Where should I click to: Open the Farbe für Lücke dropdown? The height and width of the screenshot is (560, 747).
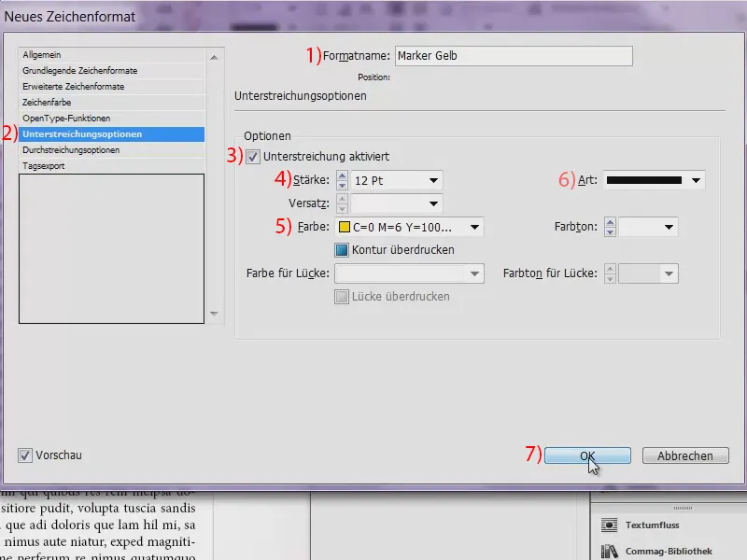coord(474,273)
